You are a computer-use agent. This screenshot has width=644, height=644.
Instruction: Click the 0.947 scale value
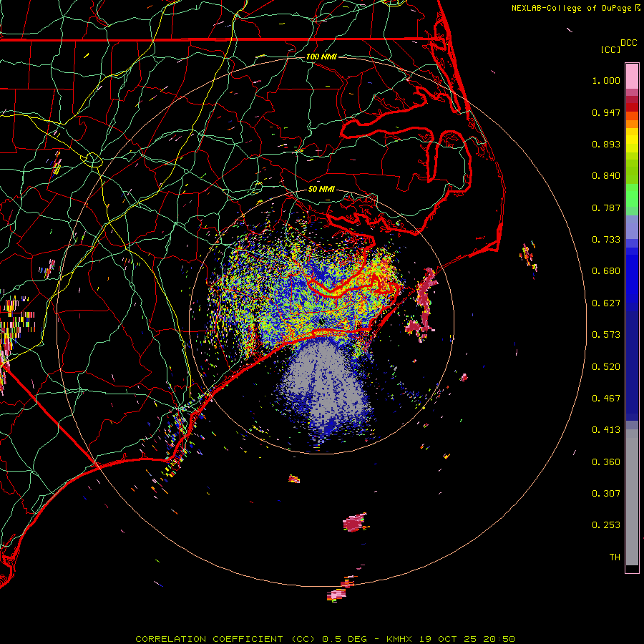point(606,112)
